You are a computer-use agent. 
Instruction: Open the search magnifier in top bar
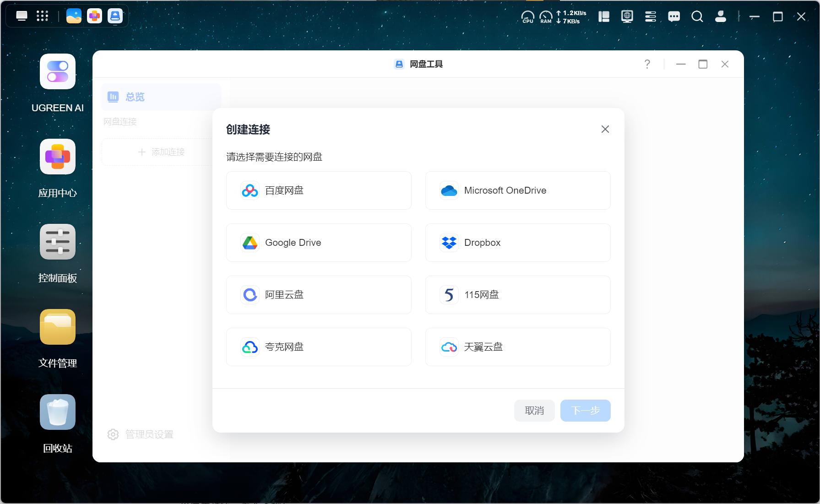pyautogui.click(x=697, y=17)
